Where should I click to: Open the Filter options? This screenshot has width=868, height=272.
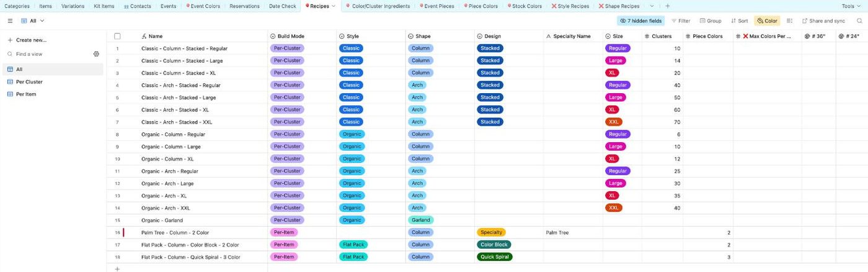pyautogui.click(x=681, y=20)
